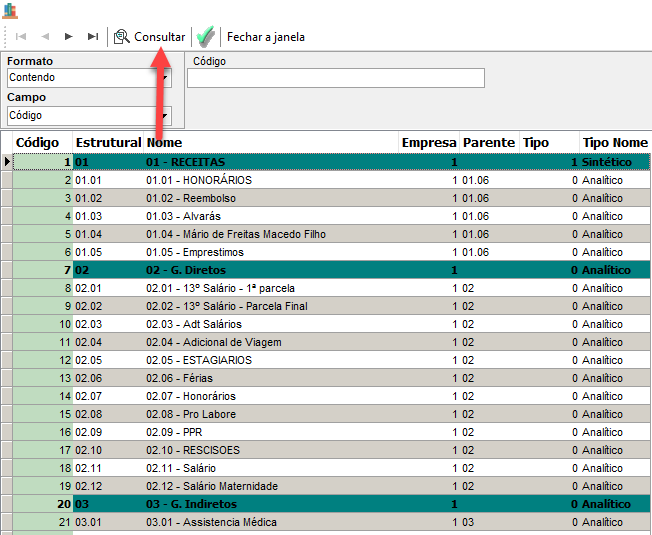
Task: Open the Campo dropdown
Action: point(165,116)
